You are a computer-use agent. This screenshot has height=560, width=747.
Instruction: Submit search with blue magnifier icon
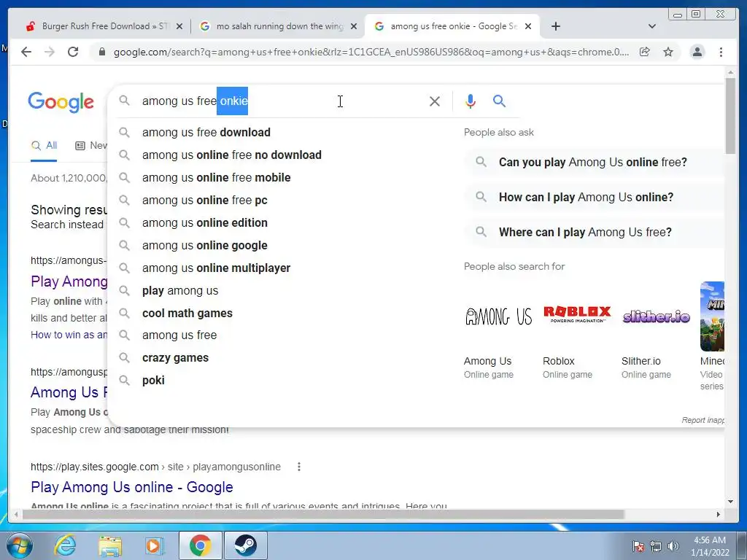499,101
